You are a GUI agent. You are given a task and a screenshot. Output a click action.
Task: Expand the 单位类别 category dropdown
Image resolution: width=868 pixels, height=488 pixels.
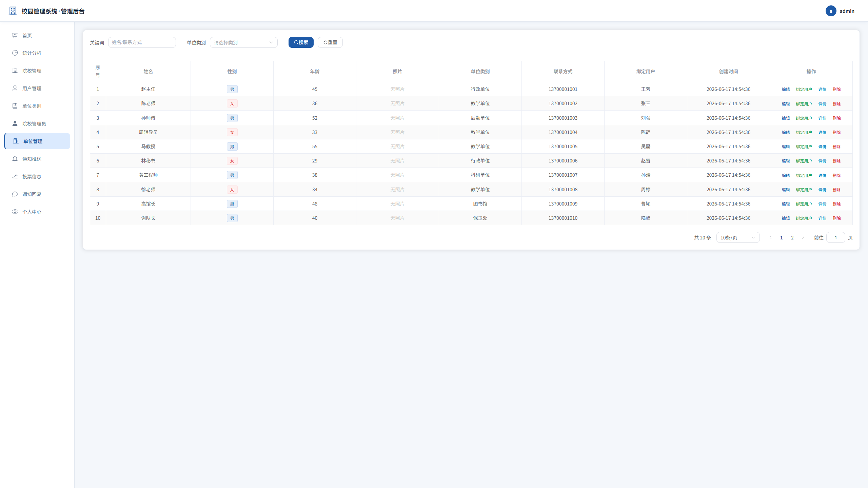point(244,42)
